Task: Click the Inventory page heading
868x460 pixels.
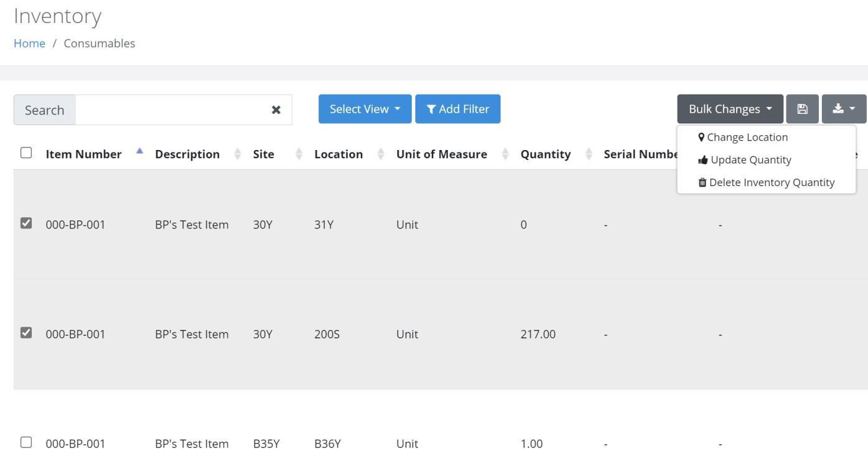Action: pos(57,16)
